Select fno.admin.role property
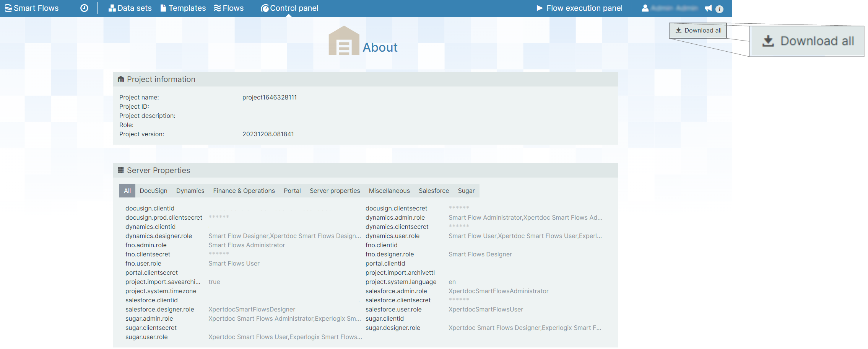The height and width of the screenshot is (349, 868). [146, 245]
